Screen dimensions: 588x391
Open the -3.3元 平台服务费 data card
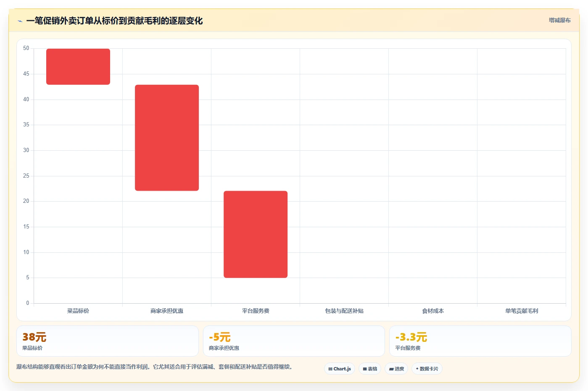click(x=480, y=341)
